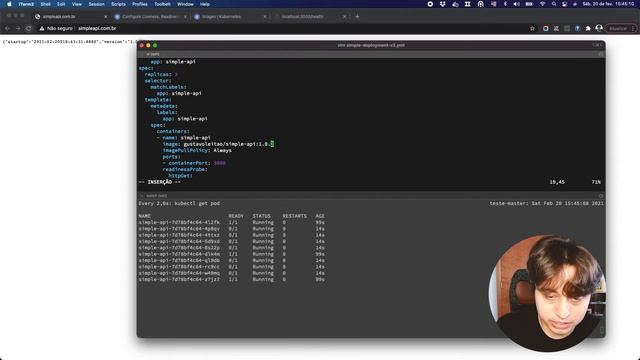Click the top vim pane title bar
The image size is (640, 360).
coord(371,54)
